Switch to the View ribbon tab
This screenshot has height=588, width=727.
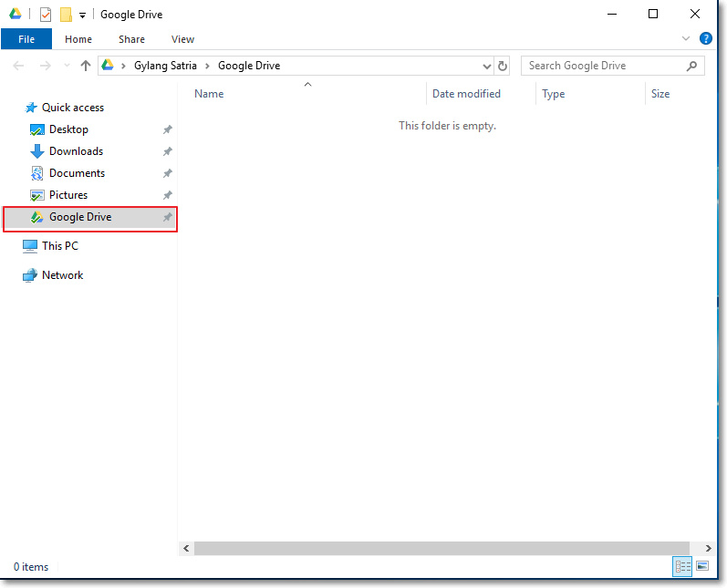click(x=182, y=39)
